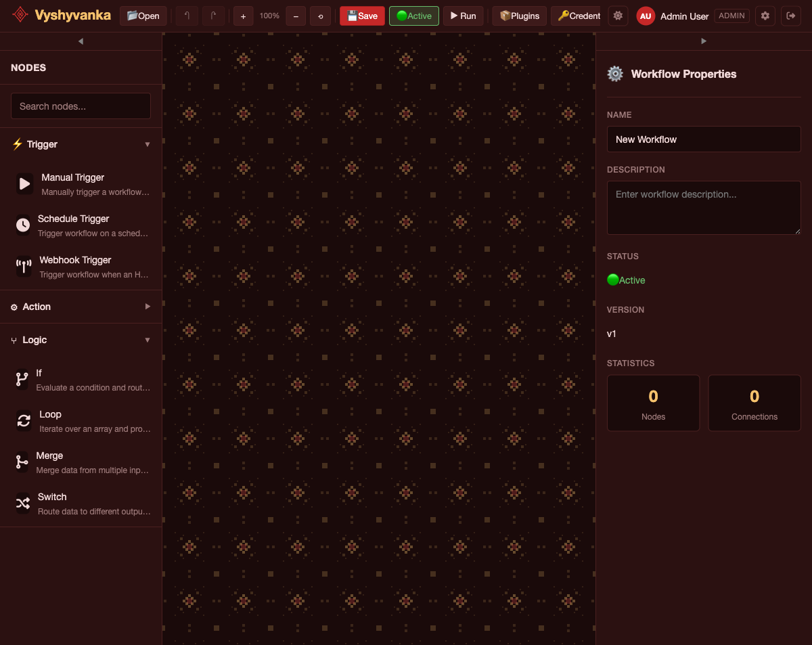The image size is (812, 645).
Task: Click the Nodes statistics card
Action: pos(653,403)
